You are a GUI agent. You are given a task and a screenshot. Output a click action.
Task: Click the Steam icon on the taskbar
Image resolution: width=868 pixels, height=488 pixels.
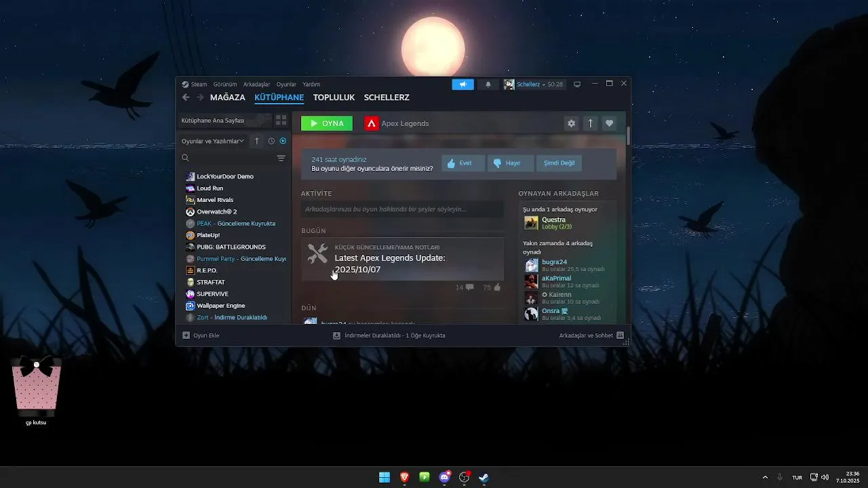pos(484,477)
